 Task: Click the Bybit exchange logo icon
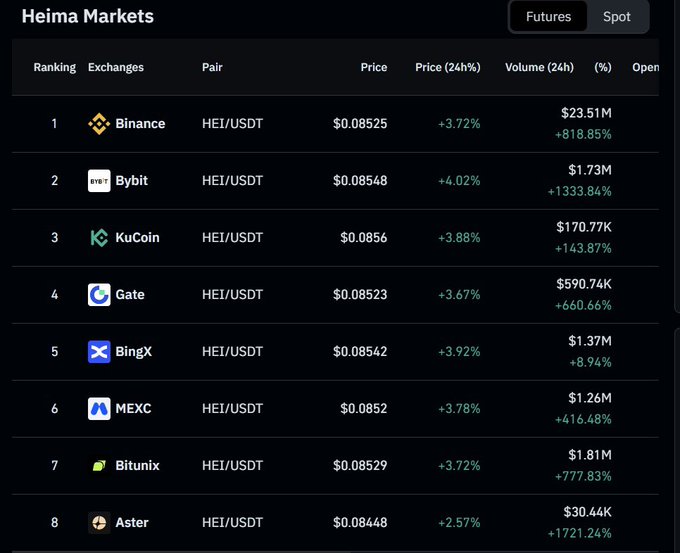point(99,180)
